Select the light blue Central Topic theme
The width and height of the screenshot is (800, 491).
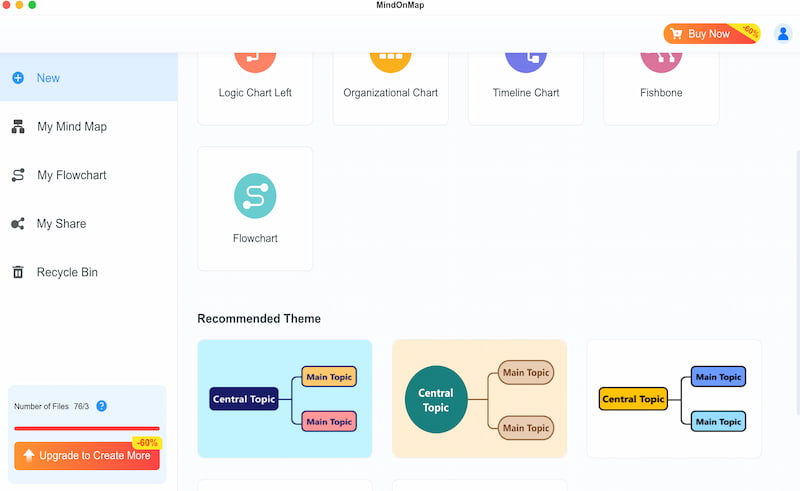(x=285, y=399)
